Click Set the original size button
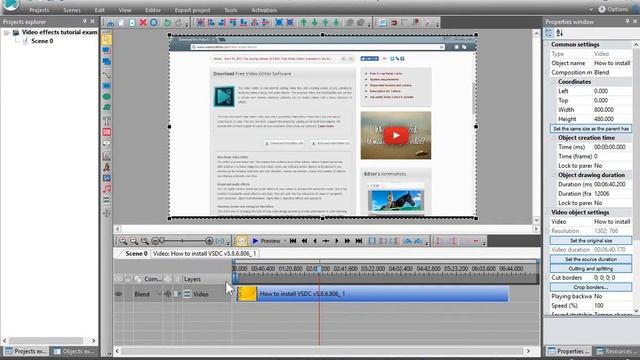Viewport: 640px width, 360px height. coord(591,240)
